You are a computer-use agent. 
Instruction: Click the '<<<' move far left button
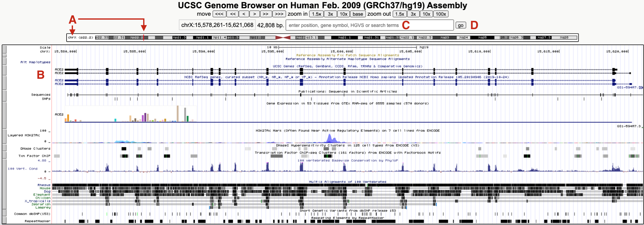[219, 14]
